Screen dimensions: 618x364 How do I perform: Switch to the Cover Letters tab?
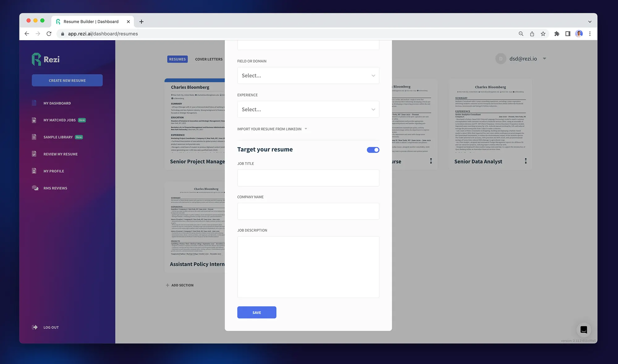click(209, 59)
